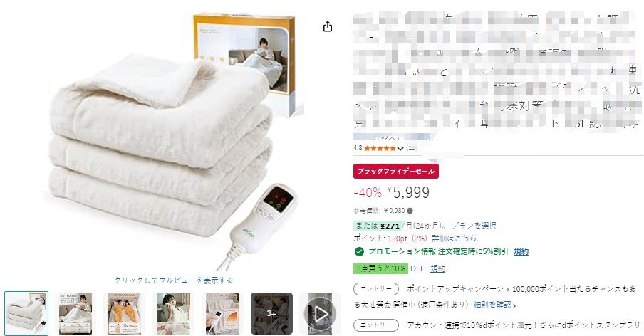Open the 3+ more images thumbnail
644x336 pixels.
point(271,314)
